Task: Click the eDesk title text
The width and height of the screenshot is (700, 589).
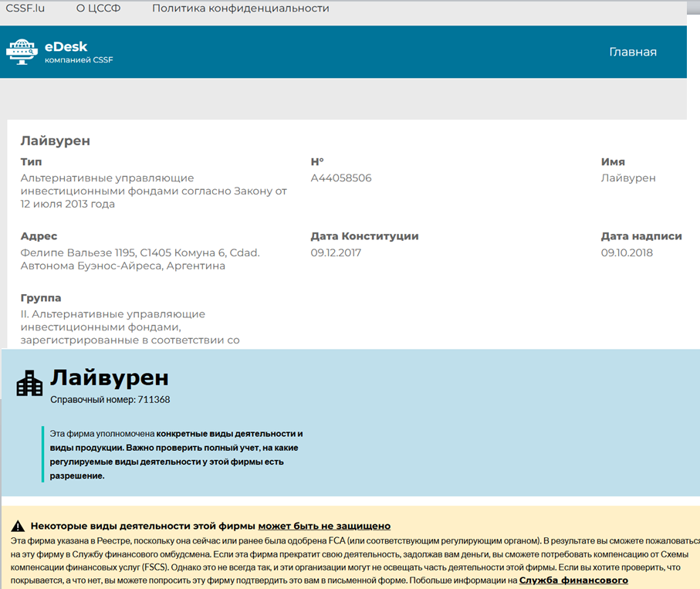Action: tap(66, 46)
